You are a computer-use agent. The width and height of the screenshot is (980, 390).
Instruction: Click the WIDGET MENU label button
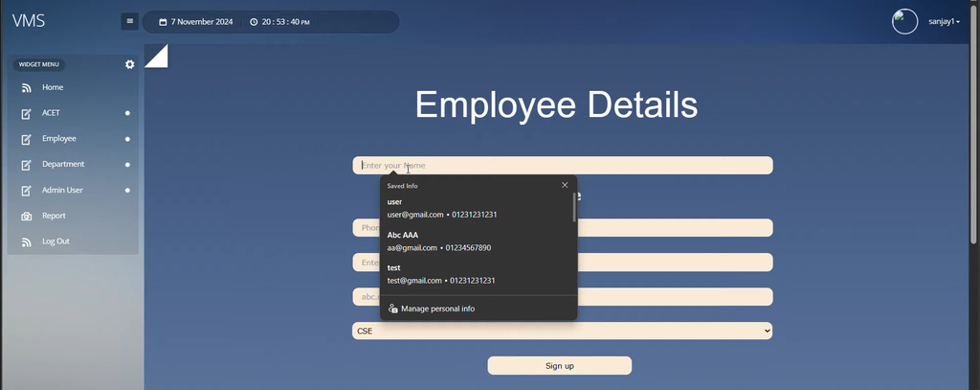tap(38, 64)
